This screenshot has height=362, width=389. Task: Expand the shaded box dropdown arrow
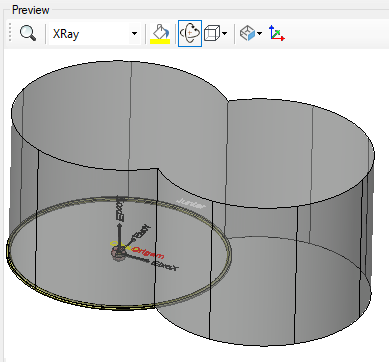click(x=260, y=33)
